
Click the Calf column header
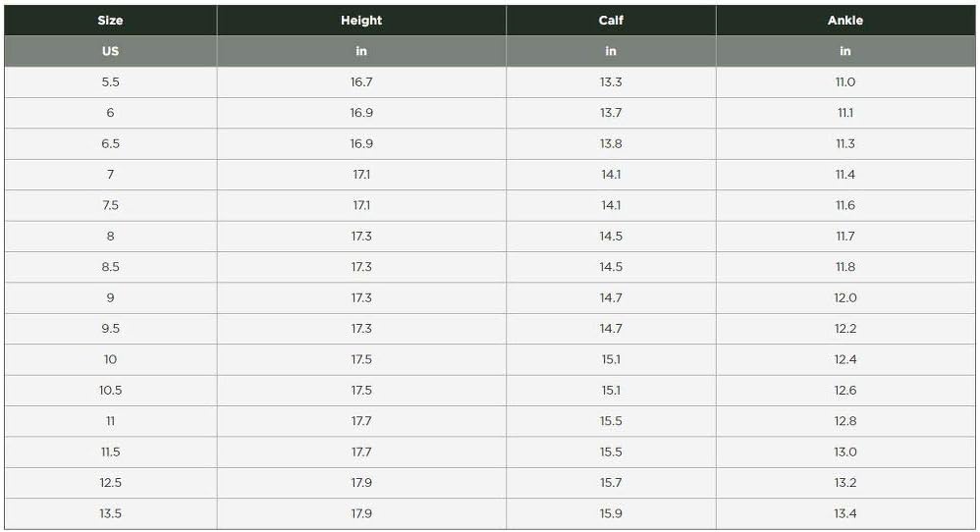611,21
